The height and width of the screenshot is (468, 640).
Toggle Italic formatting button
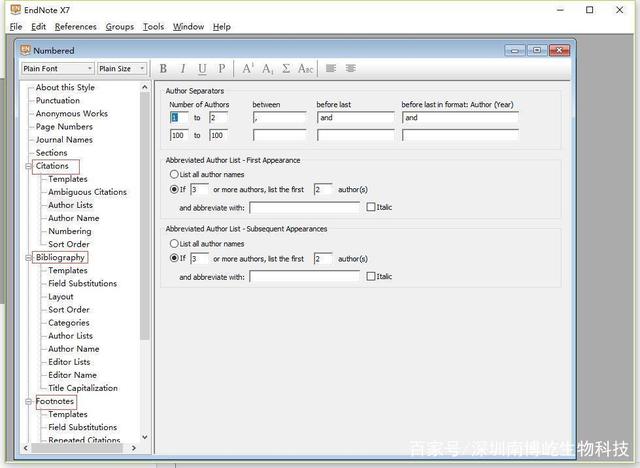(182, 69)
